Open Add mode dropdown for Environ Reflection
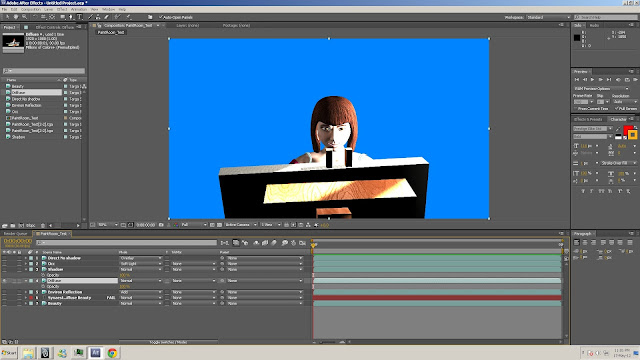Image resolution: width=640 pixels, height=360 pixels. tap(141, 292)
